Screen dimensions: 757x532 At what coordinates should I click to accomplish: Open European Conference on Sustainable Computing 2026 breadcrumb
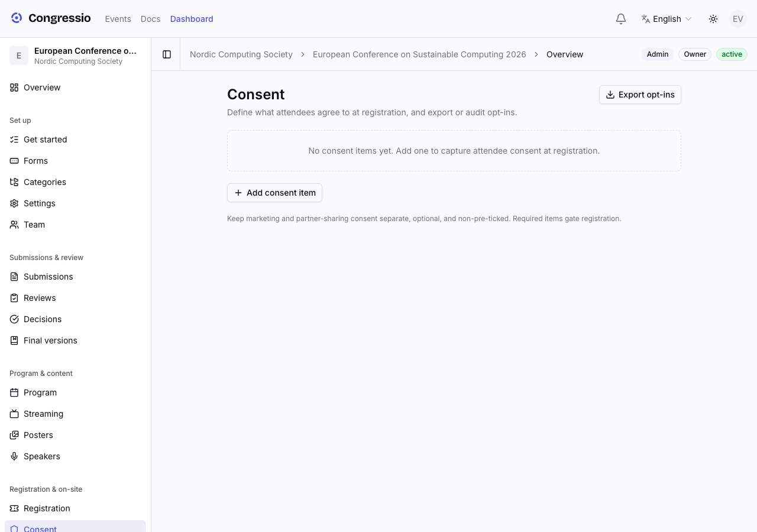(419, 54)
